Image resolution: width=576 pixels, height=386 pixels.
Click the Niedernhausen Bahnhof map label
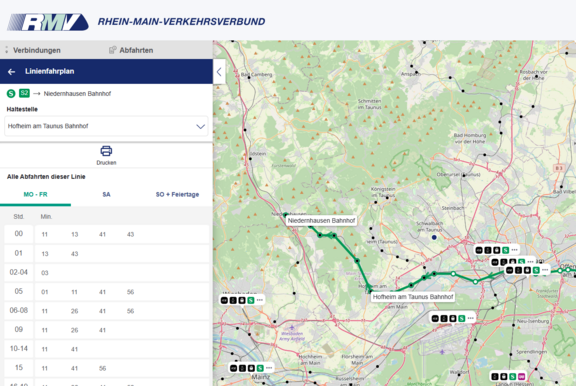[321, 220]
